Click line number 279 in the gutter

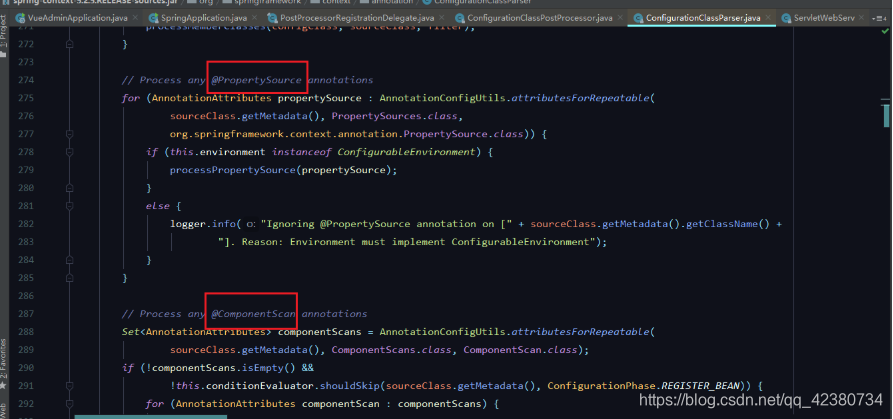pos(26,170)
